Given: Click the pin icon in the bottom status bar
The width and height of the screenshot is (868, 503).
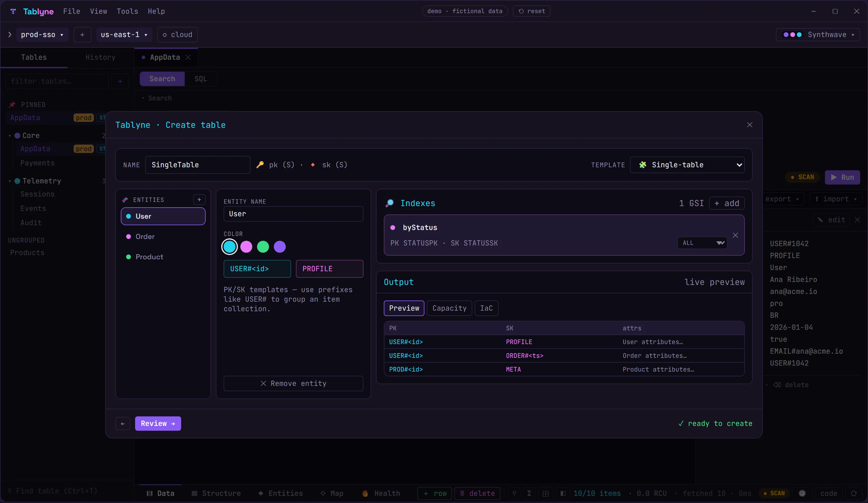Looking at the screenshot, I should coord(514,493).
